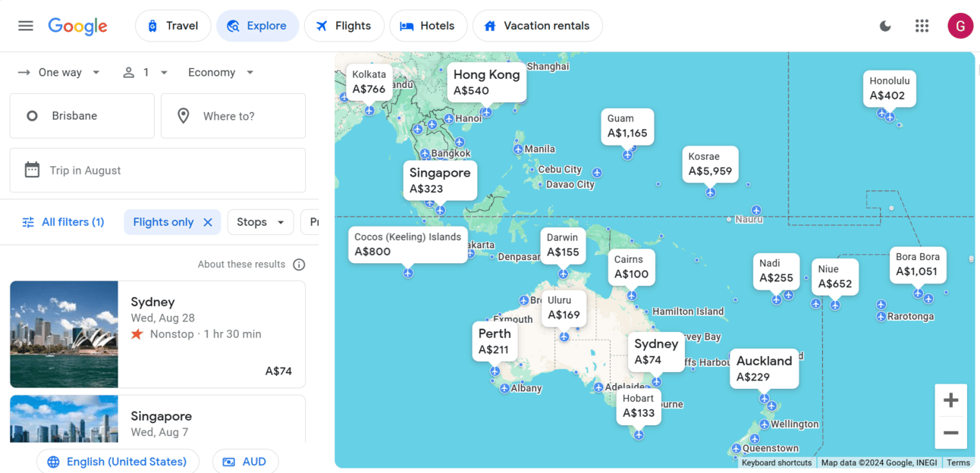Expand the Stops filter dropdown
The height and width of the screenshot is (473, 980).
coord(260,222)
